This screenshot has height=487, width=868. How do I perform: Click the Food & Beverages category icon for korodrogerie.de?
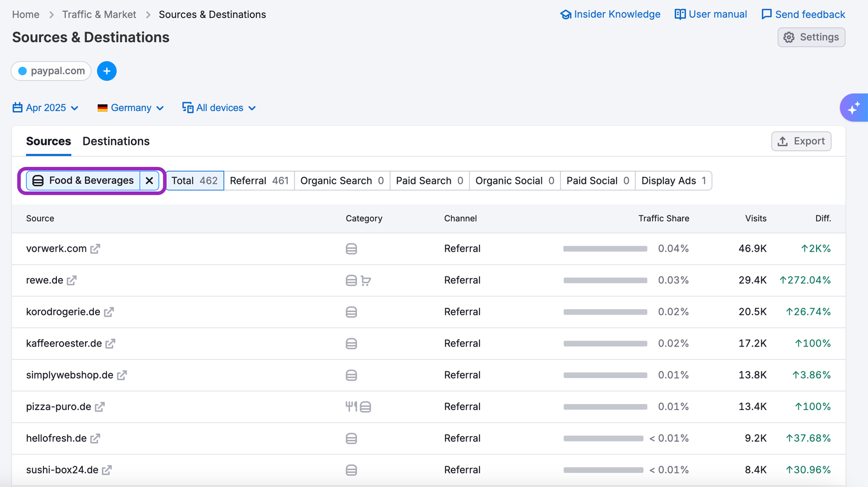click(x=352, y=312)
